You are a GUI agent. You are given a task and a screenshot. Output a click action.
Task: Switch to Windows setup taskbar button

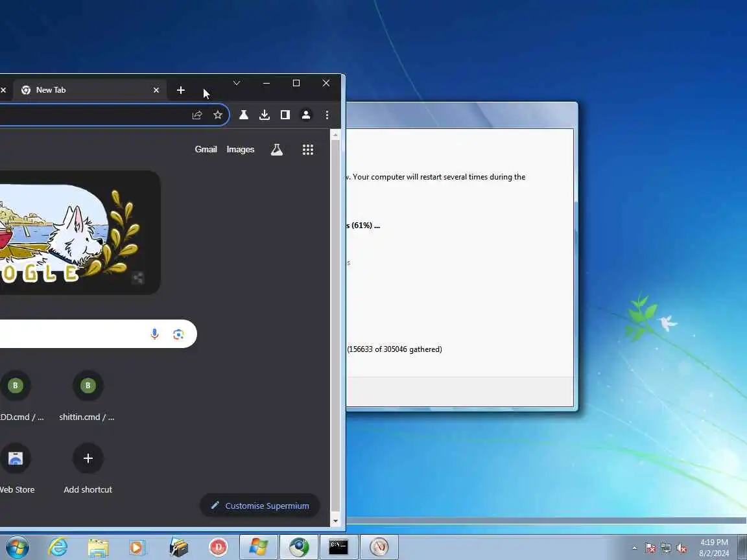258,547
